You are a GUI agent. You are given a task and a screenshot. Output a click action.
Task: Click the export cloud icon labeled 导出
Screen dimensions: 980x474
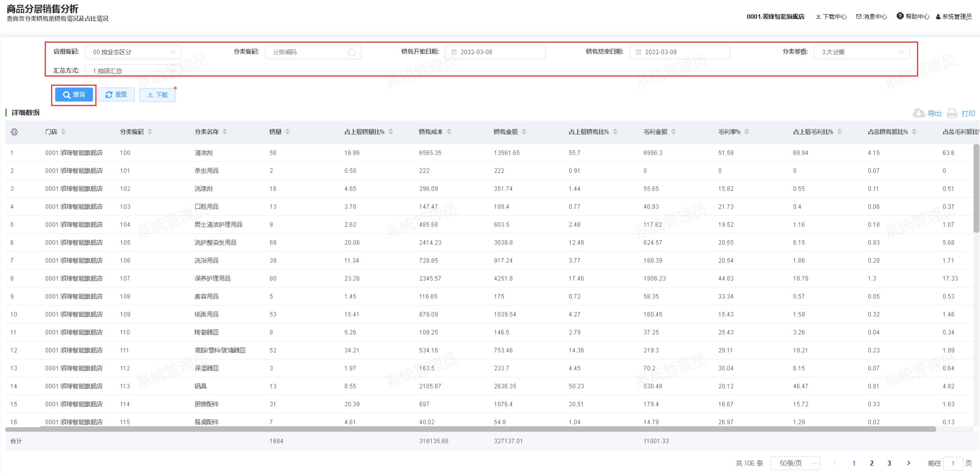pos(919,113)
